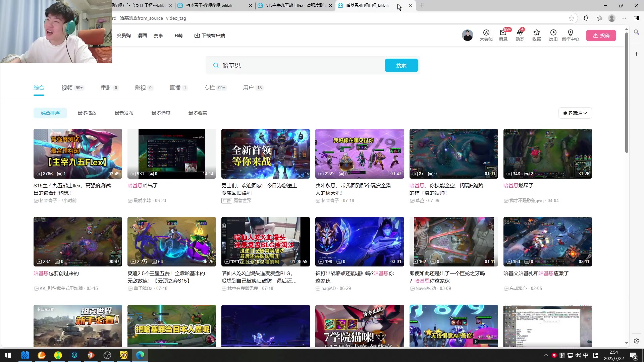This screenshot has height=362, width=644.
Task: Open browser profile avatar icon
Action: coord(612,18)
